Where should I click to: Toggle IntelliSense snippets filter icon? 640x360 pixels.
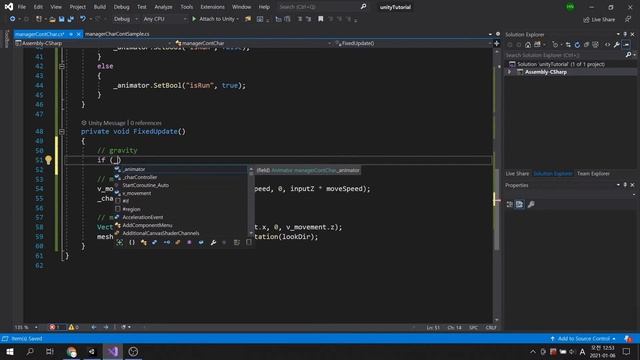(x=249, y=242)
